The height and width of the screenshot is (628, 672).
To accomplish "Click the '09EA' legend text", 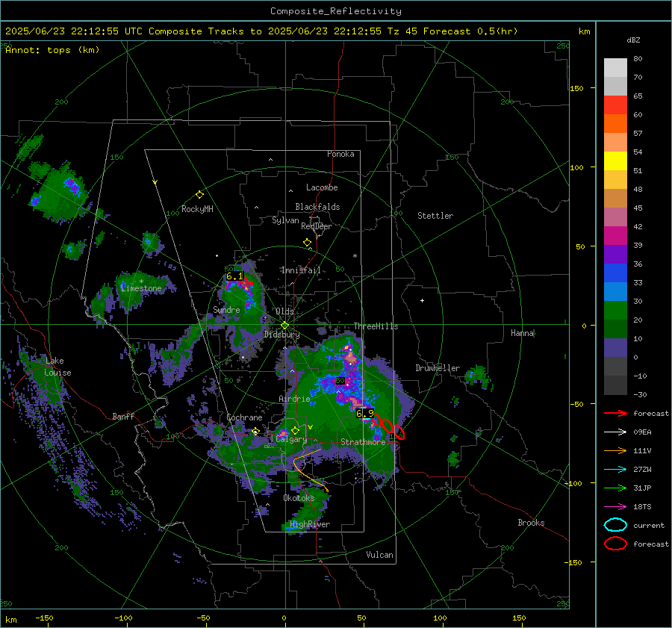I will (x=642, y=432).
